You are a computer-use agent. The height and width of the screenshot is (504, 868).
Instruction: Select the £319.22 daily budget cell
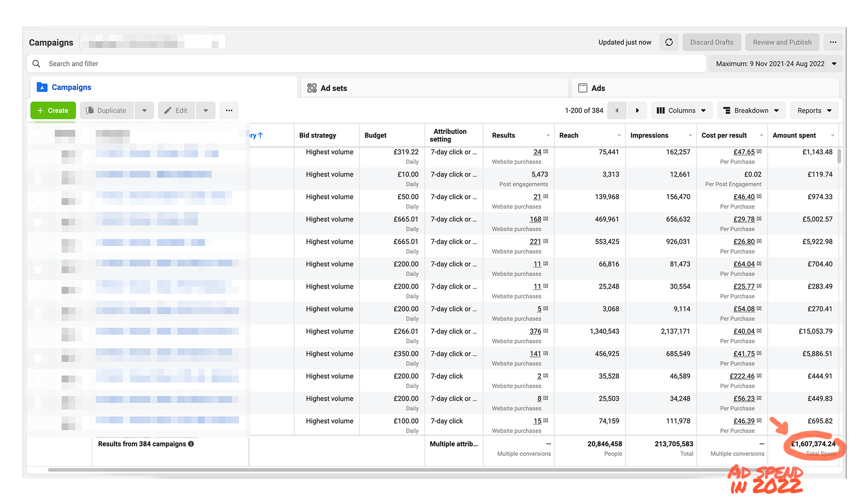[392, 156]
